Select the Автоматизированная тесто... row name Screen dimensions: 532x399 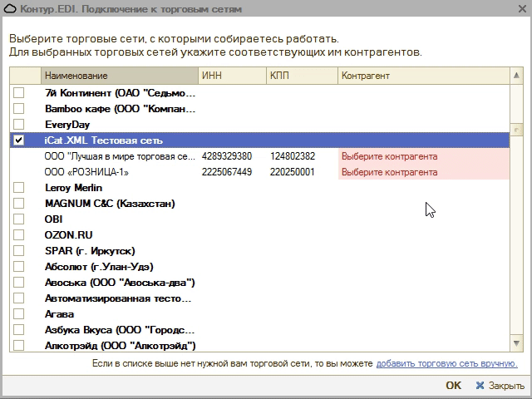118,298
